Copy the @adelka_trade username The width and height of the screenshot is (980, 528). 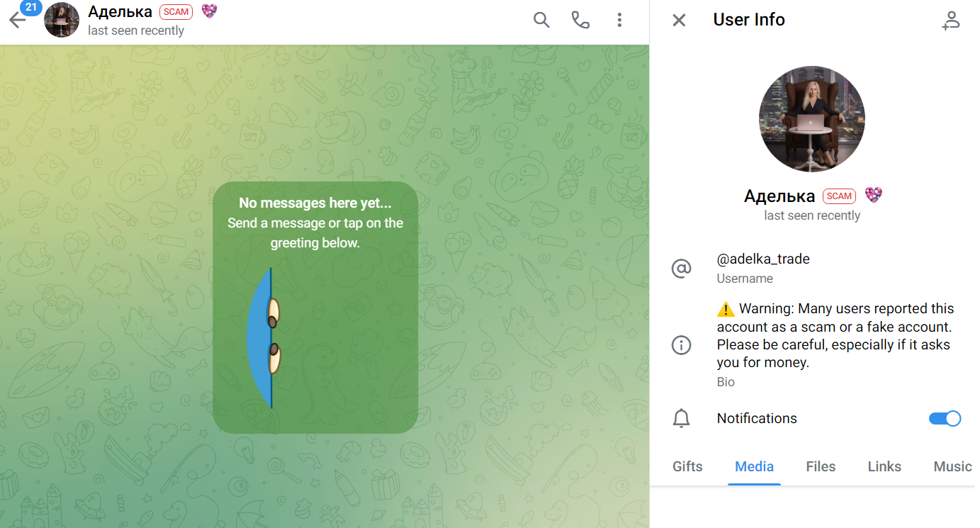click(763, 259)
